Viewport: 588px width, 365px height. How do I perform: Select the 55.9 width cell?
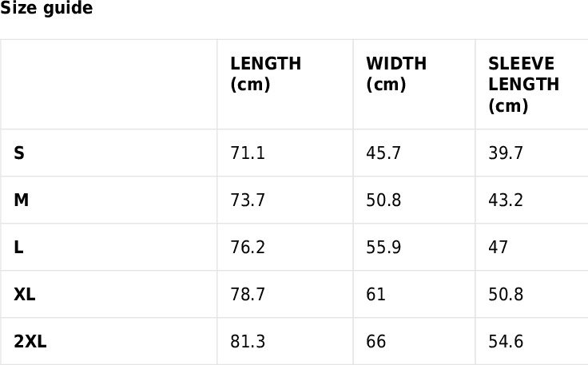coord(383,248)
